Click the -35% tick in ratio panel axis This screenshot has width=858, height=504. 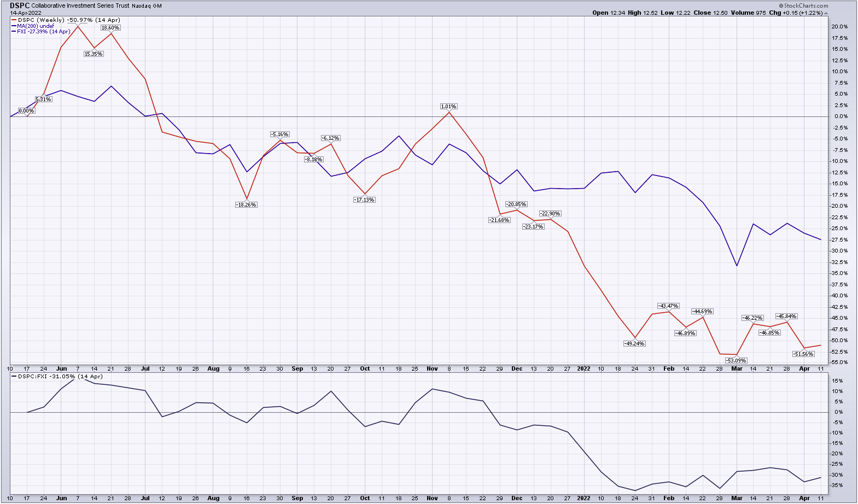click(837, 485)
